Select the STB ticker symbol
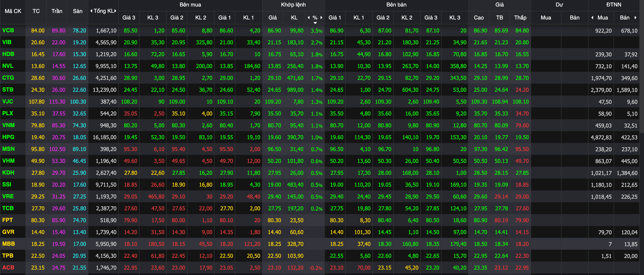 click(x=8, y=90)
